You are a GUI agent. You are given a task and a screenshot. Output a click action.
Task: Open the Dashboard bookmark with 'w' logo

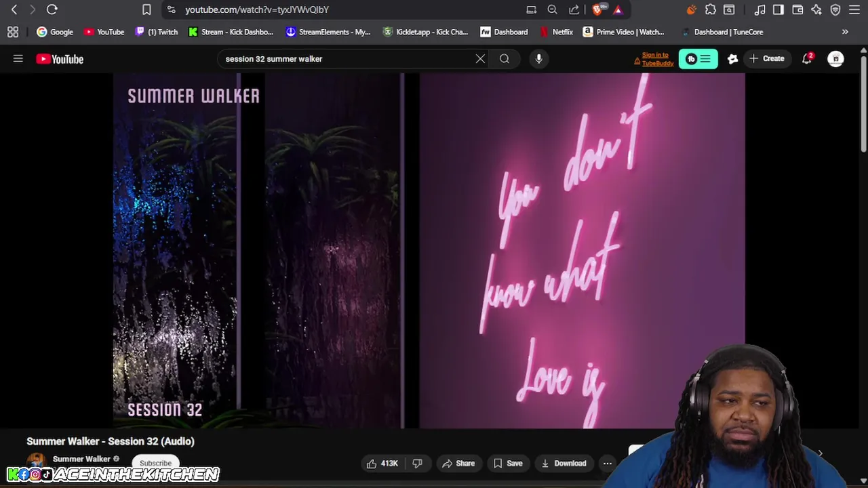pyautogui.click(x=504, y=32)
